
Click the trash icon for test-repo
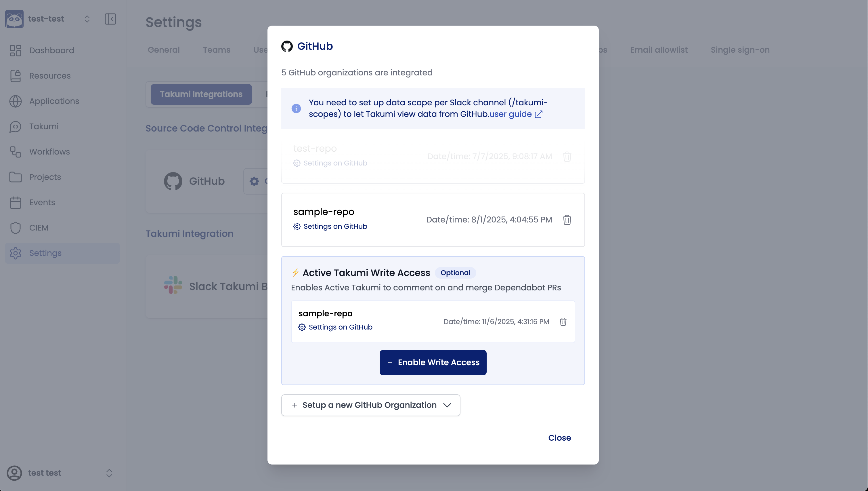(x=567, y=157)
